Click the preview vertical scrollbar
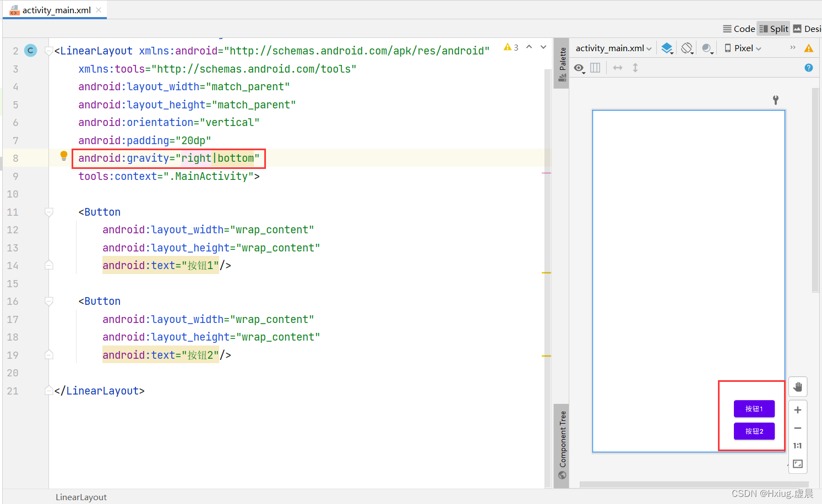This screenshot has height=504, width=822. tap(815, 190)
